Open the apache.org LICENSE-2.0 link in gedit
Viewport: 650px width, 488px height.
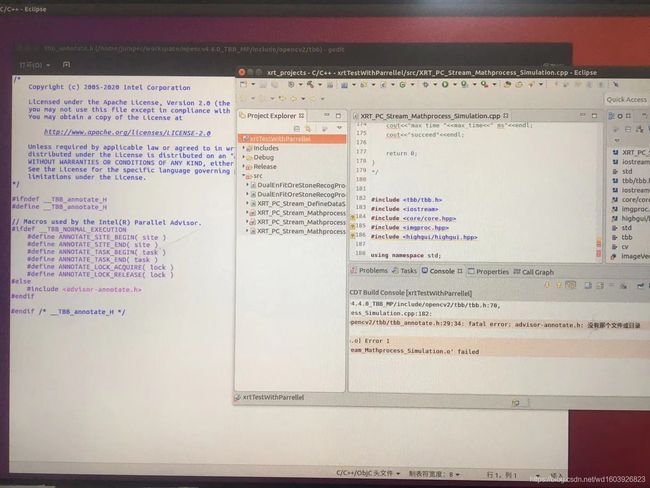[127, 133]
